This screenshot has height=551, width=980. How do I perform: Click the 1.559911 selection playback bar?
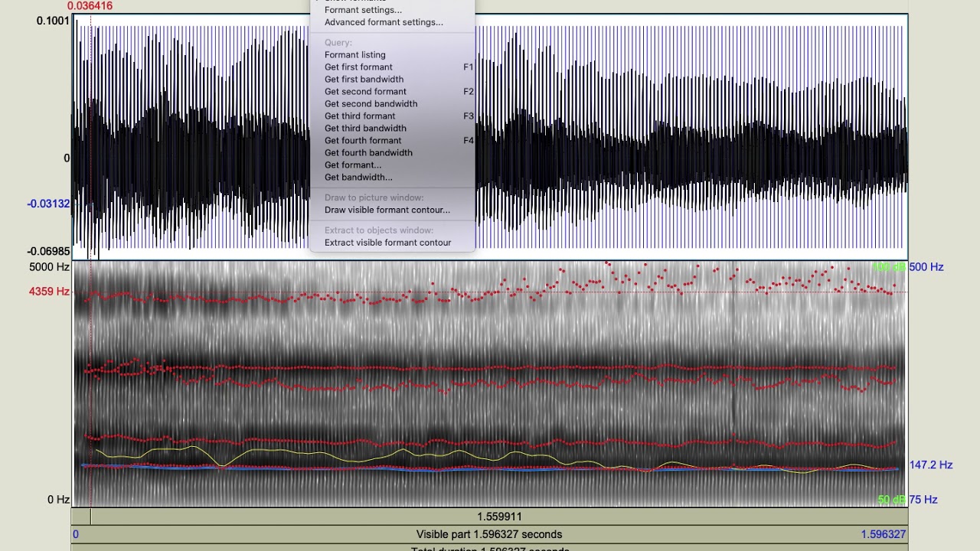click(x=499, y=517)
